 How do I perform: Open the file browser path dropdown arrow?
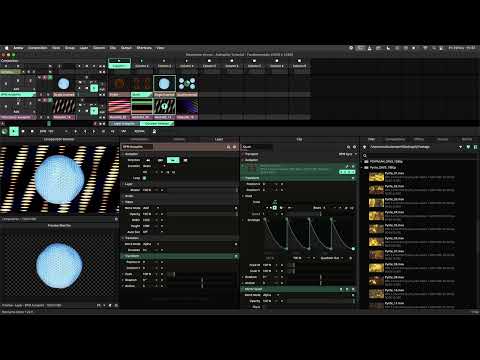click(460, 147)
